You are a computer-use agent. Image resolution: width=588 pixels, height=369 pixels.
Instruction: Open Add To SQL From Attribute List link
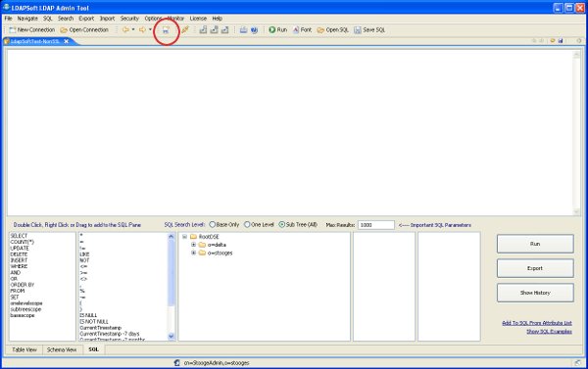pyautogui.click(x=537, y=323)
